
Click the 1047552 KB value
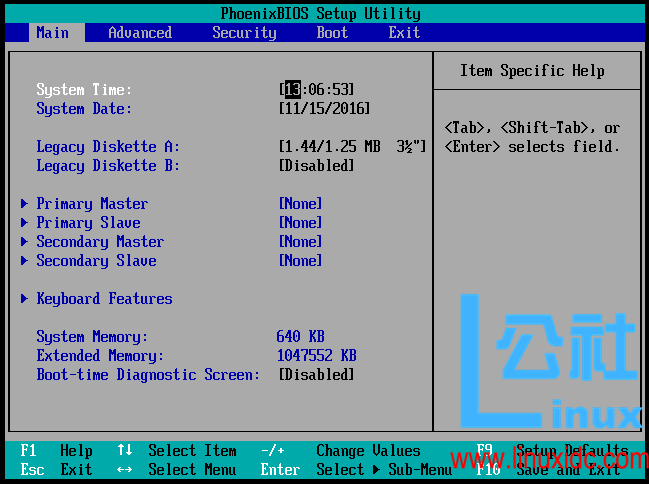point(317,355)
